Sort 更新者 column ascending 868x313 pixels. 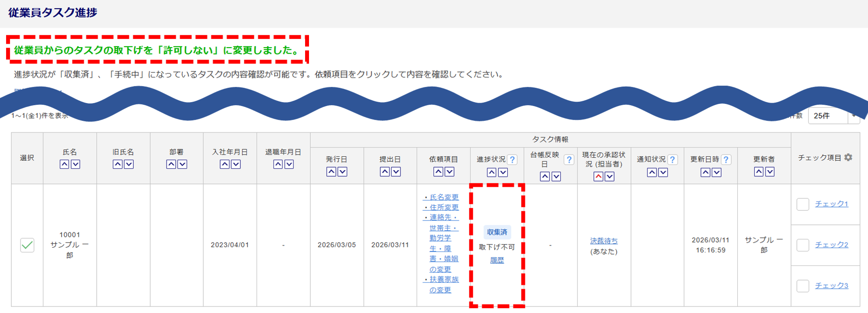[758, 172]
